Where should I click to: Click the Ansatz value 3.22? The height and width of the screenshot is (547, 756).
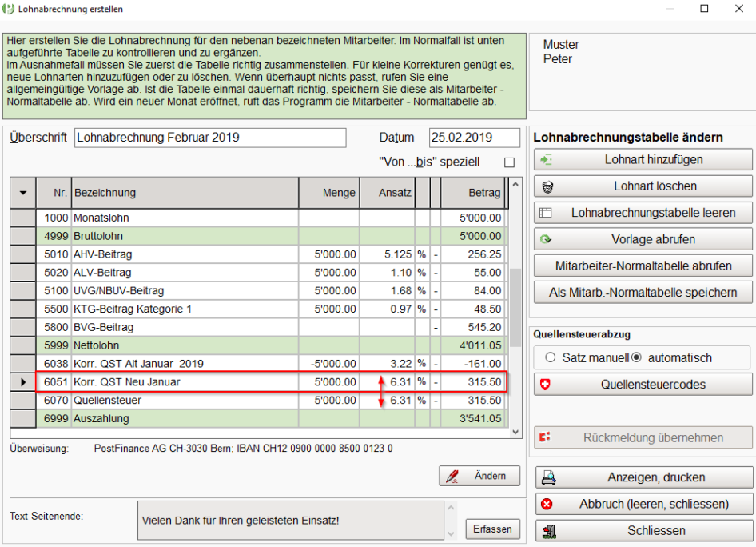[401, 364]
